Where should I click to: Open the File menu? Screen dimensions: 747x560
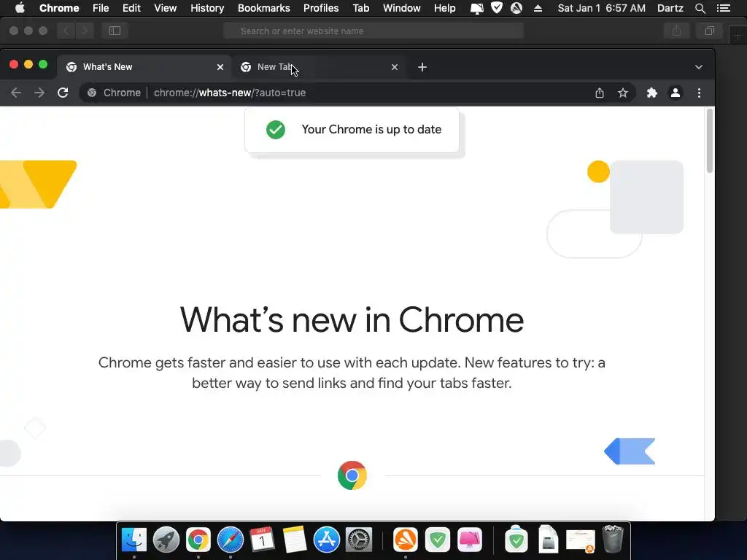tap(101, 8)
